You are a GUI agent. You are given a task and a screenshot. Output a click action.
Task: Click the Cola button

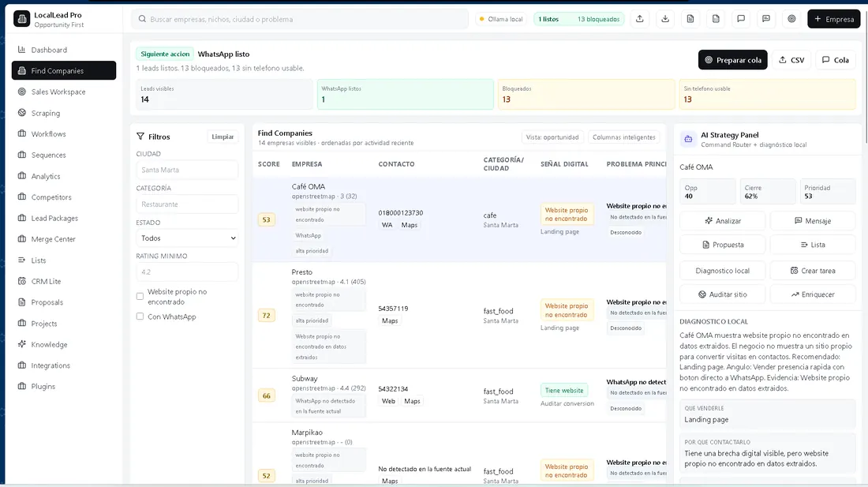coord(836,60)
